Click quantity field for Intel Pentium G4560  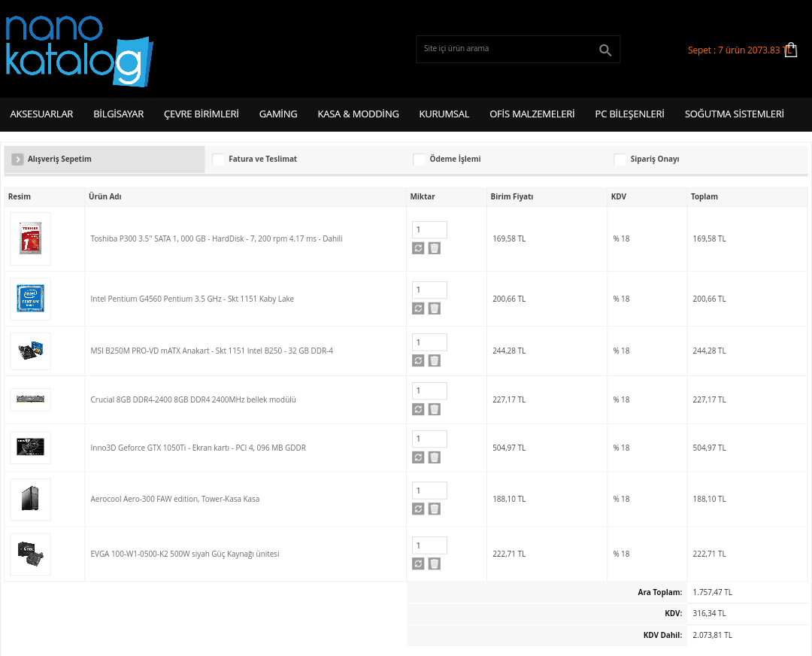pyautogui.click(x=429, y=290)
